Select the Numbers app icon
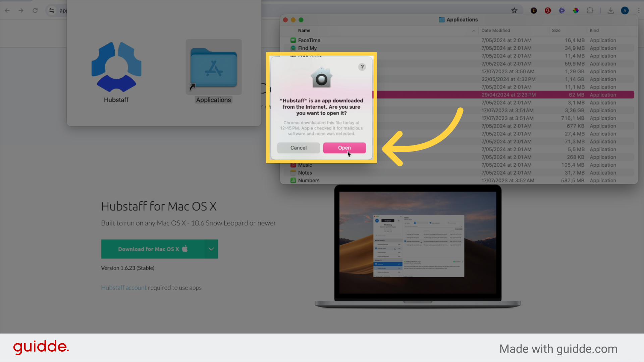This screenshot has width=644, height=362. pyautogui.click(x=292, y=180)
